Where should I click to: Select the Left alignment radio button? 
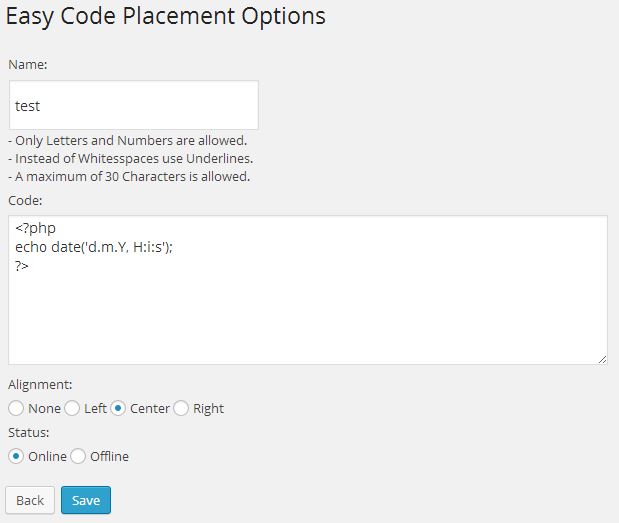point(72,408)
